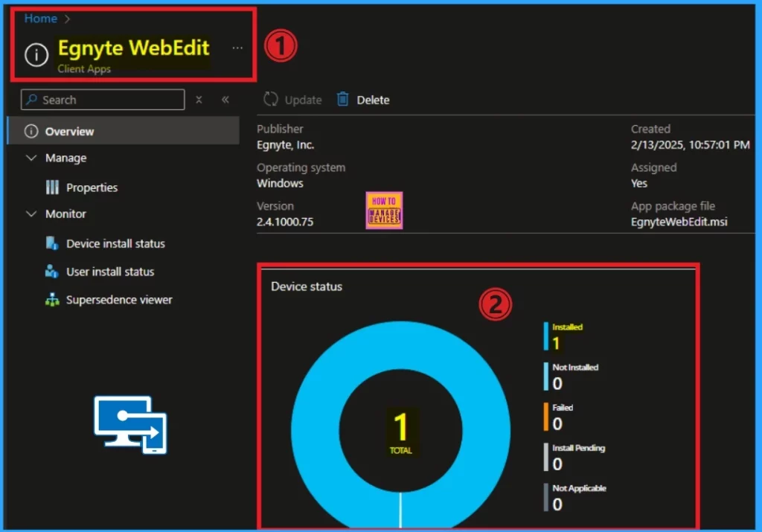Click the Update refresh icon
Image resolution: width=762 pixels, height=532 pixels.
(x=271, y=99)
